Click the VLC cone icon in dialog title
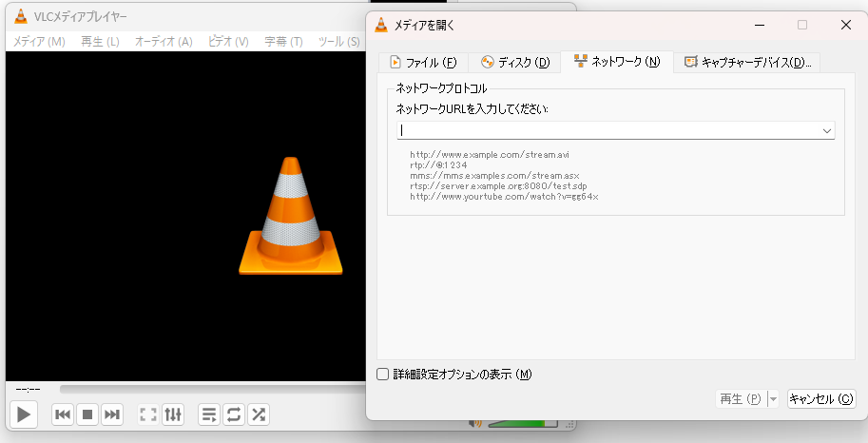 381,25
